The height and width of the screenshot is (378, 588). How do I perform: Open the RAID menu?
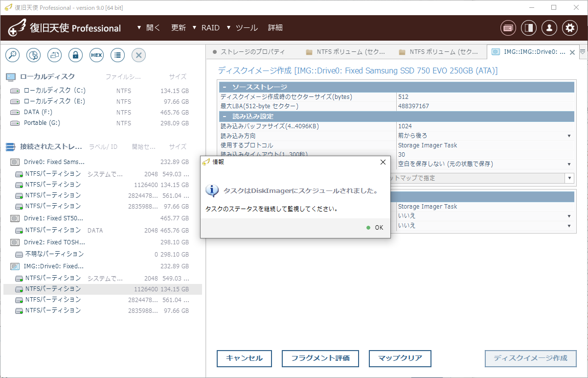(x=210, y=28)
